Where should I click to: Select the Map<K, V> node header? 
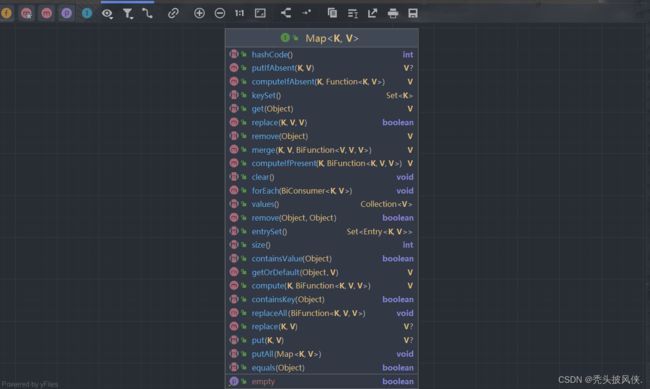322,38
